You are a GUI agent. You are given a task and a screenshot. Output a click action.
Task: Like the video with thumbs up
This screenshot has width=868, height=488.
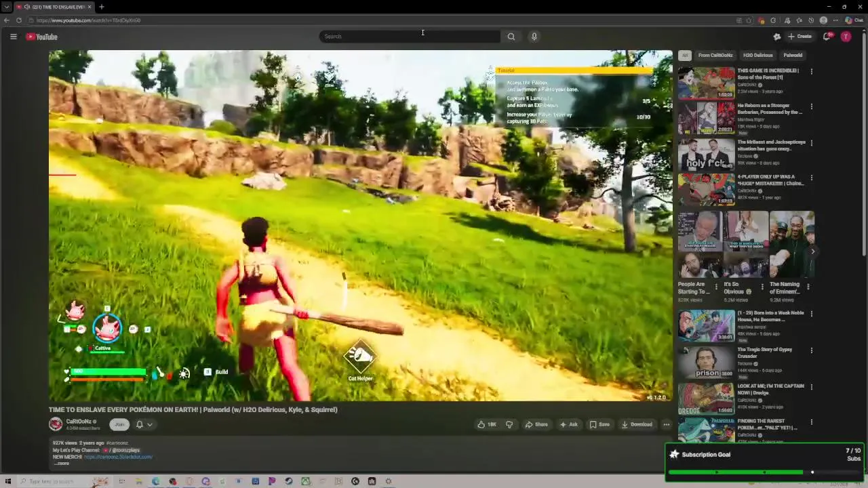click(487, 424)
